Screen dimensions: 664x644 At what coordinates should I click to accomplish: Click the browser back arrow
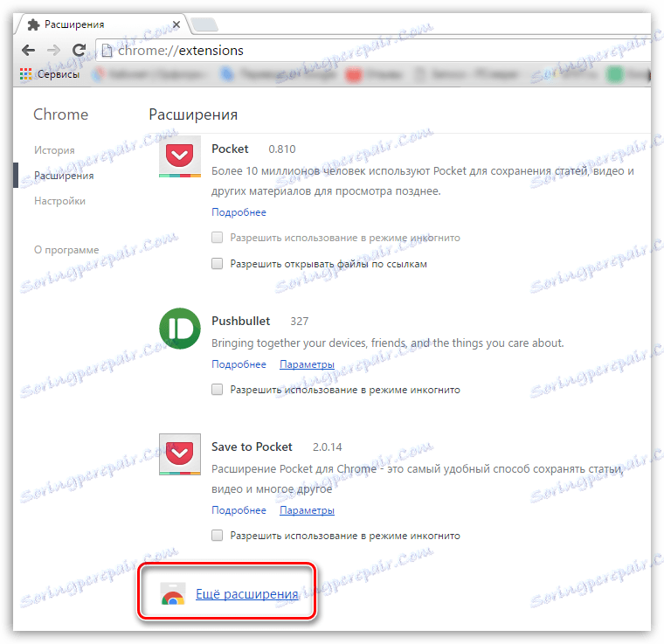tap(28, 51)
